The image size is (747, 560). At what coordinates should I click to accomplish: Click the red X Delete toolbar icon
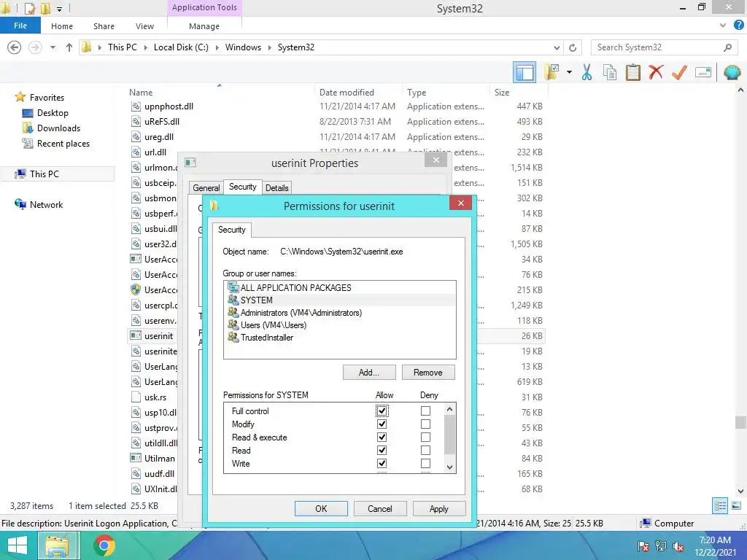point(656,72)
